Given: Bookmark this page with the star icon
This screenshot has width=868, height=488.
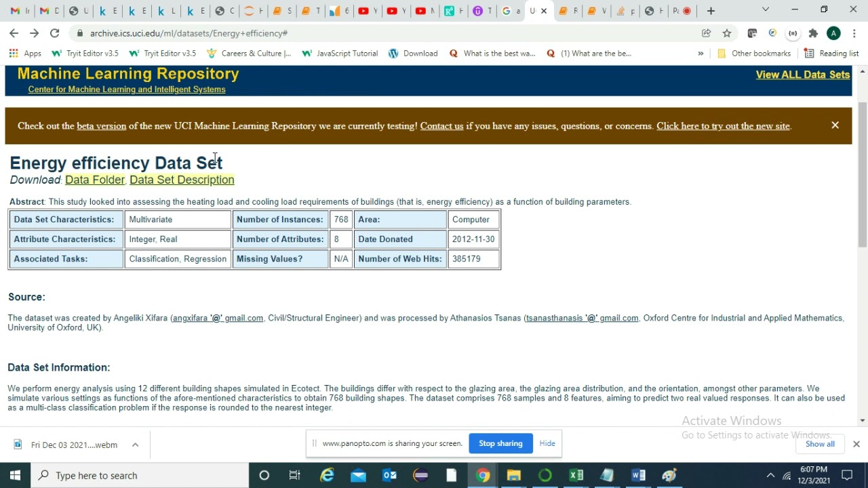Looking at the screenshot, I should [727, 33].
